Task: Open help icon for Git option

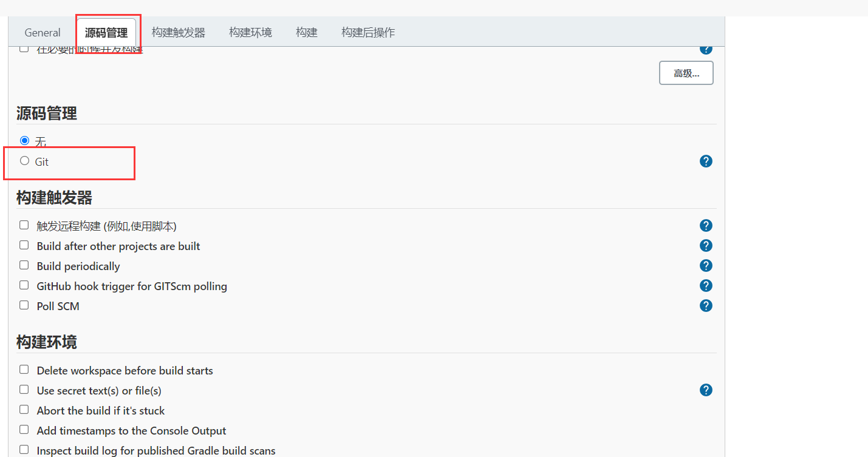Action: pos(706,161)
